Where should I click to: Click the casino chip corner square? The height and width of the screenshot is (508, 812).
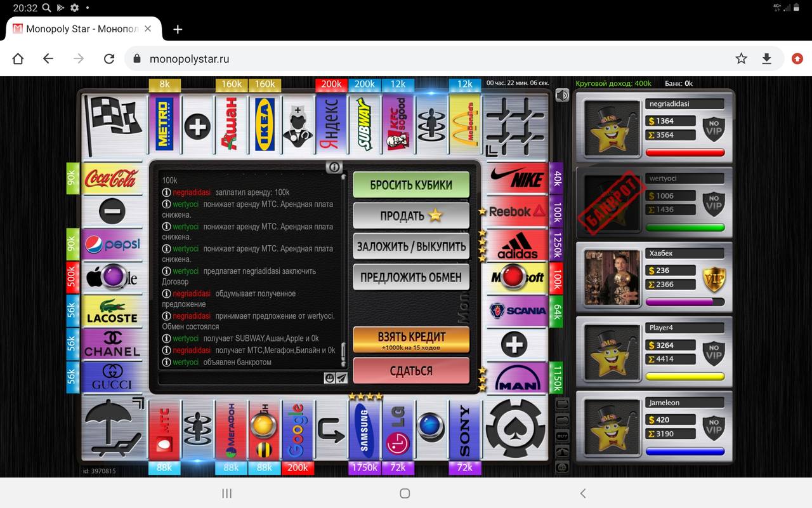pos(515,429)
